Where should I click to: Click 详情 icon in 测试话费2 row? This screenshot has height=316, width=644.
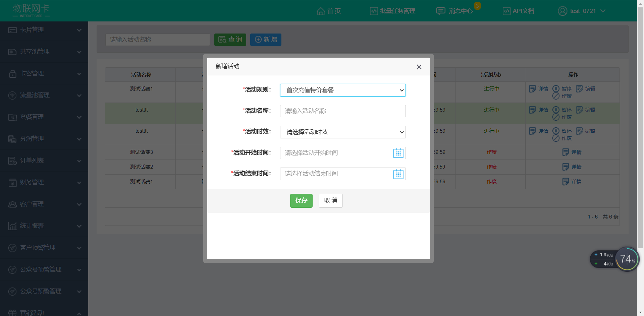566,167
